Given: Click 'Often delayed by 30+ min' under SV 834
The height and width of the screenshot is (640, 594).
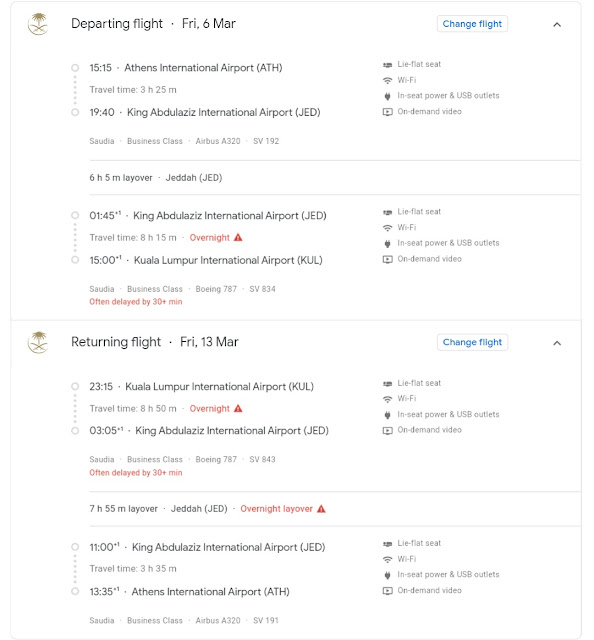Looking at the screenshot, I should (136, 302).
